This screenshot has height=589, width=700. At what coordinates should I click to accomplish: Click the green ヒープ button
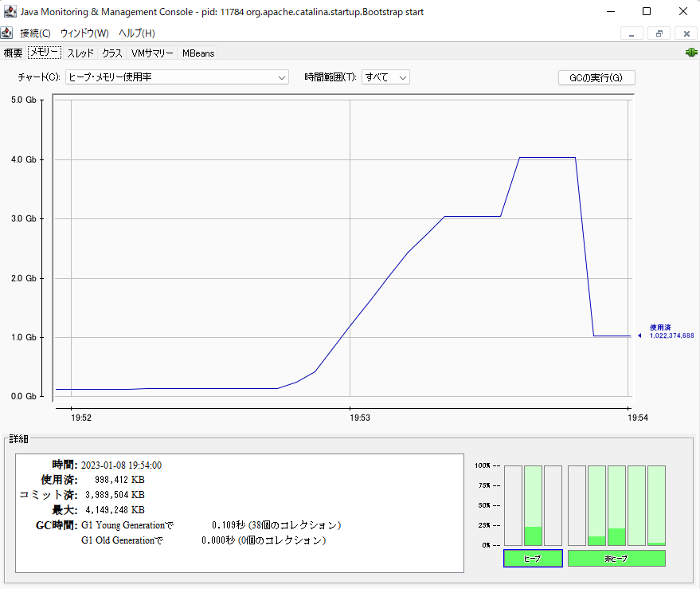(x=533, y=559)
